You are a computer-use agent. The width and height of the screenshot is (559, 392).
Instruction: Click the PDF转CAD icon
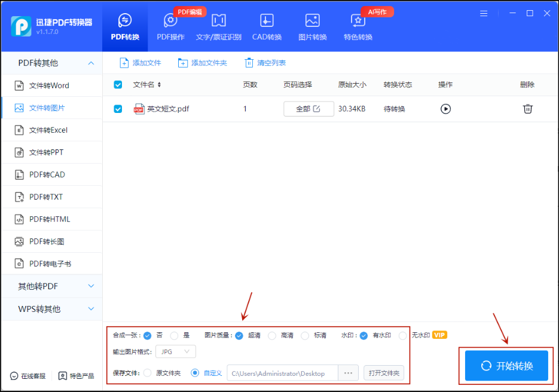[x=19, y=174]
